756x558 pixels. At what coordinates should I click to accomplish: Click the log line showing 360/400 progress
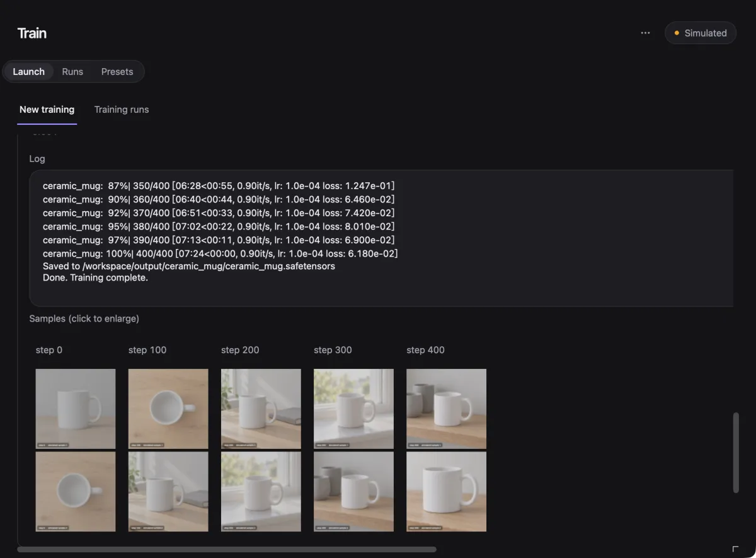click(219, 199)
